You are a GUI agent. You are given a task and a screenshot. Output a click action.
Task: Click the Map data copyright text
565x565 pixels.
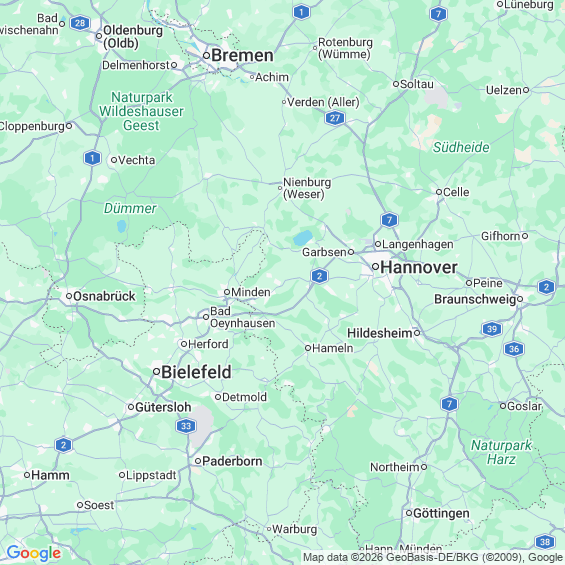click(433, 557)
